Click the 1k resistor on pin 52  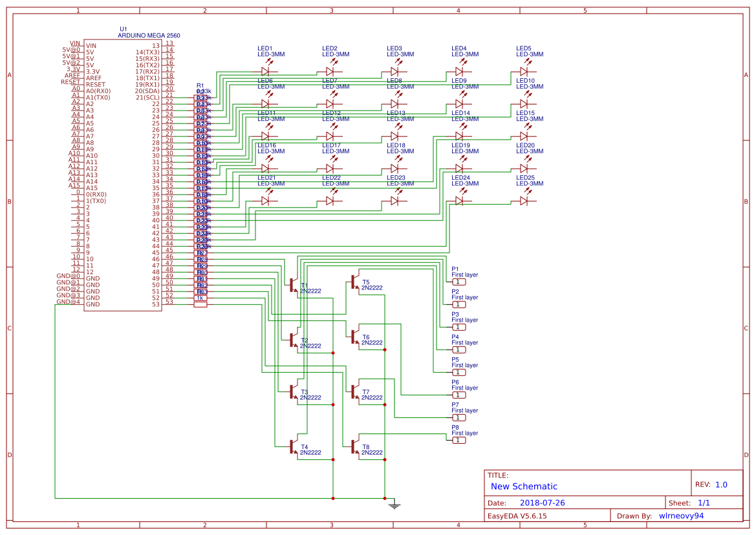[200, 298]
